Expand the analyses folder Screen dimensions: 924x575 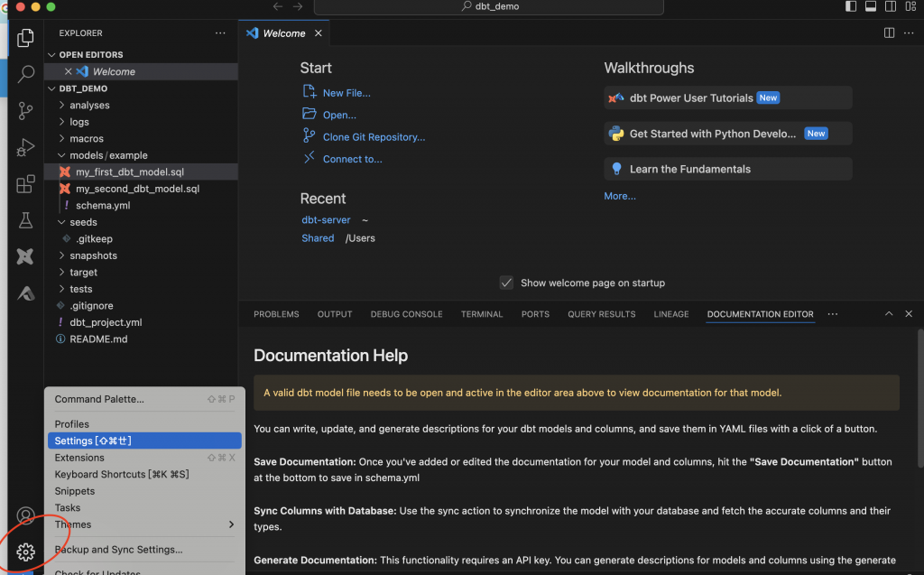(x=89, y=105)
